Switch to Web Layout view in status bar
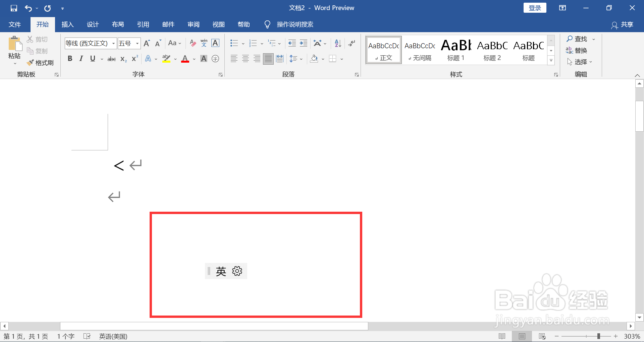 click(x=542, y=336)
